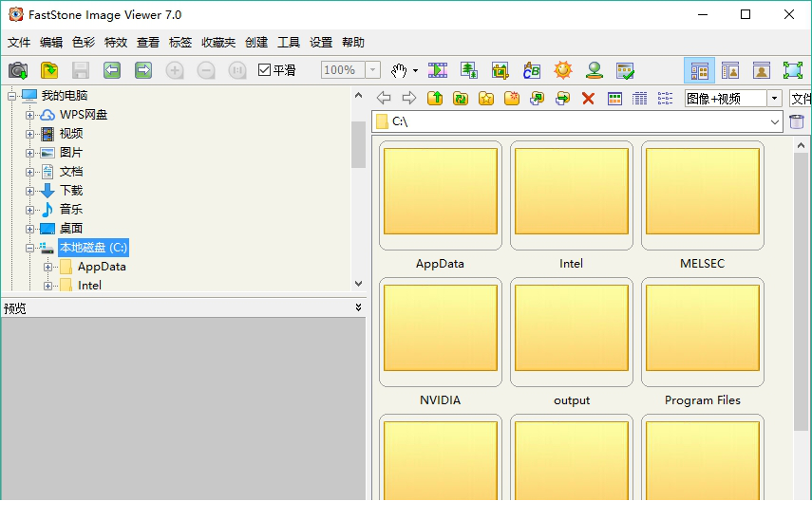This screenshot has width=812, height=520.
Task: Click the browser forward arrow
Action: [x=409, y=98]
